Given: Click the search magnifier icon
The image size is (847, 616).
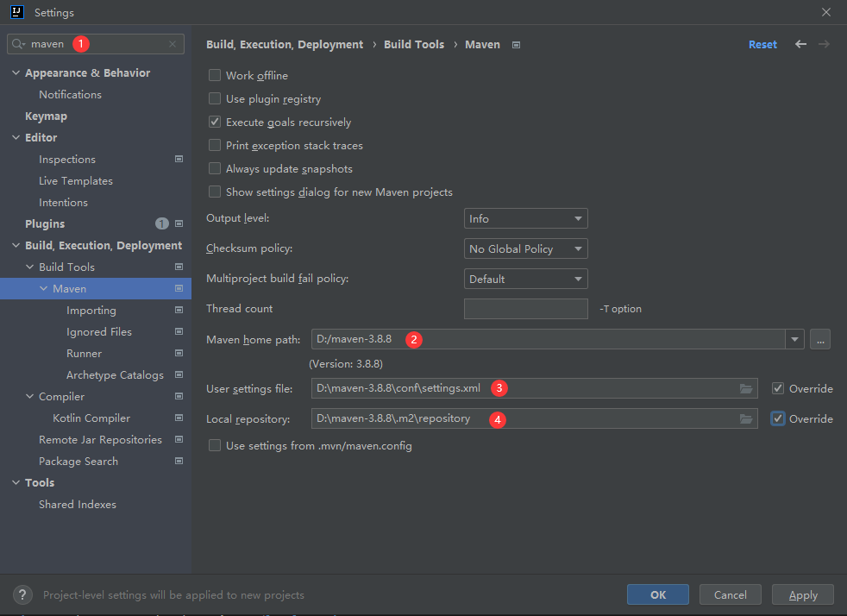Looking at the screenshot, I should click(18, 44).
